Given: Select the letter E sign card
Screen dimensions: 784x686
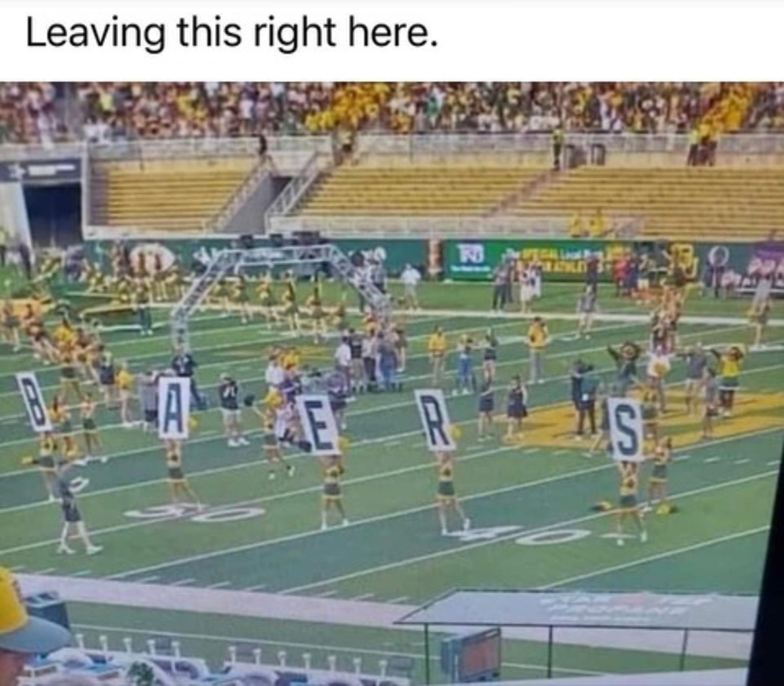Looking at the screenshot, I should click(x=318, y=425).
